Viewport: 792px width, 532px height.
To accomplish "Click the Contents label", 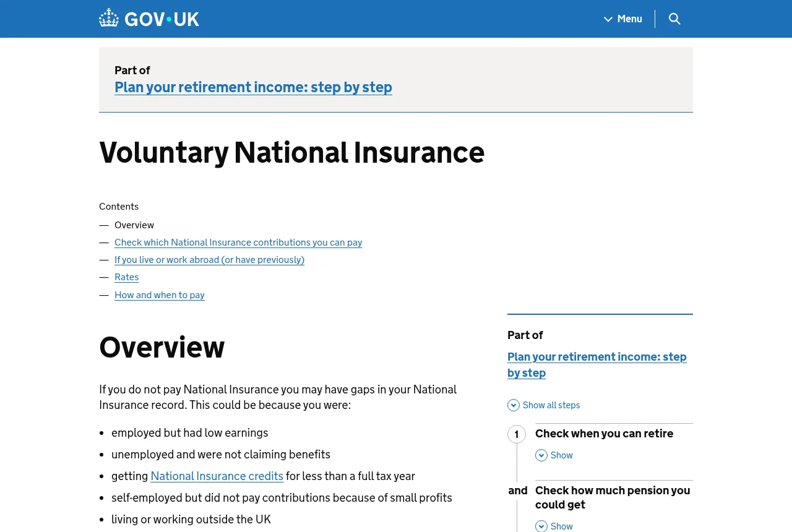I will (x=119, y=207).
